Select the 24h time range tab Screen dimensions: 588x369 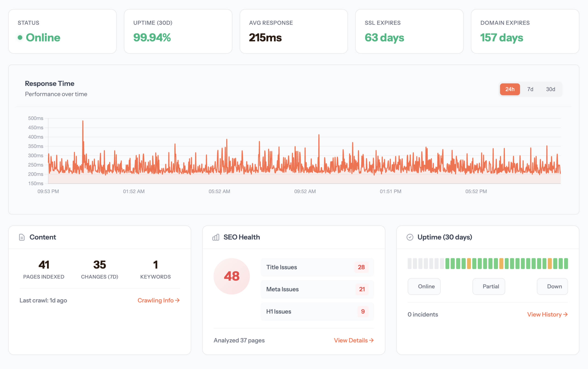[510, 89]
